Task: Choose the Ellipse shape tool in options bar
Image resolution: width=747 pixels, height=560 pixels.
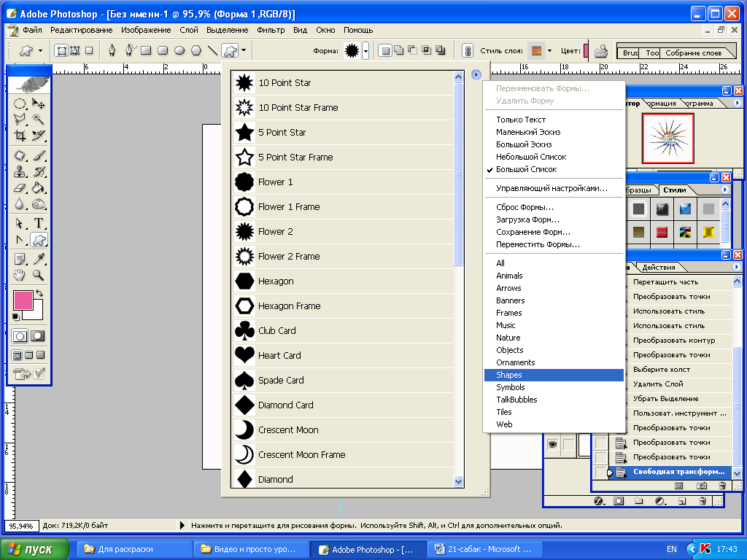Action: [x=179, y=50]
